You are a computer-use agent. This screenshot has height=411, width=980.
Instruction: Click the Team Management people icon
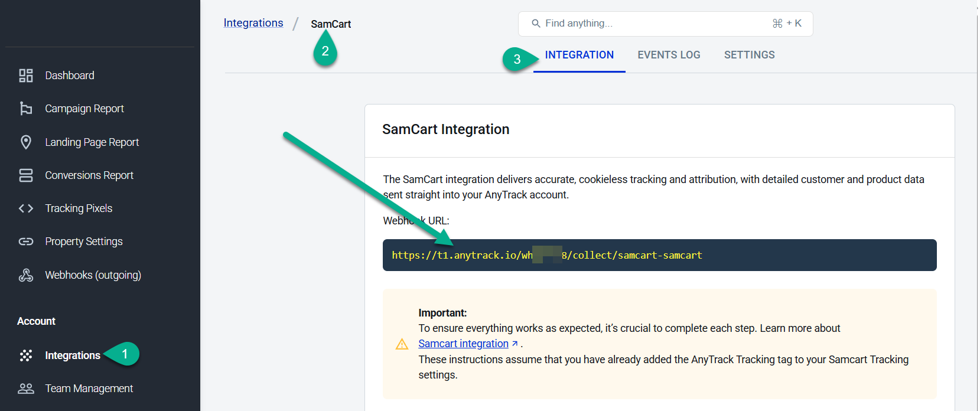coord(25,389)
